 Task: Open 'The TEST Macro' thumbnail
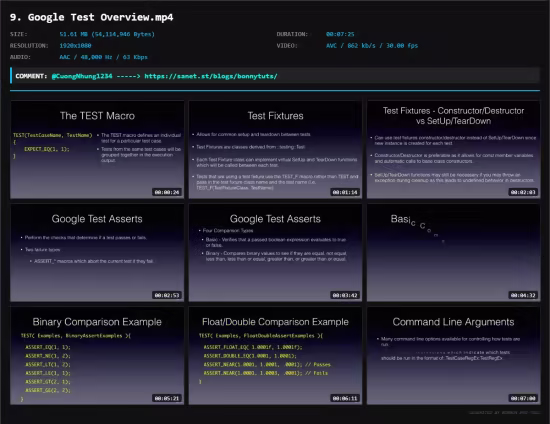(x=97, y=150)
